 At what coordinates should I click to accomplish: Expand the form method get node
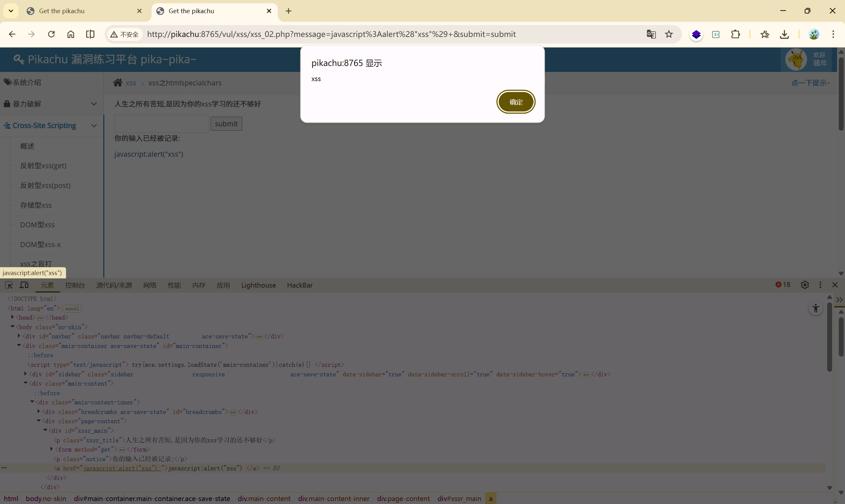coord(51,449)
